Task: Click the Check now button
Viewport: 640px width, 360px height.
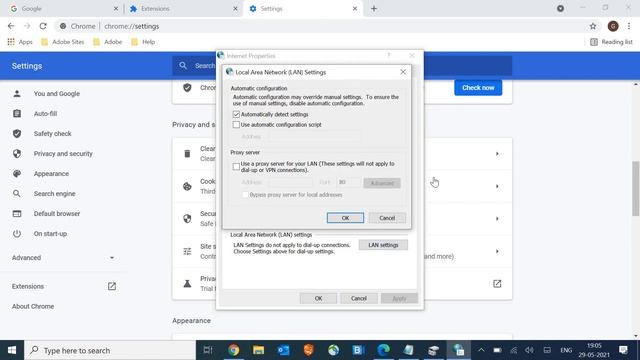Action: [x=478, y=88]
